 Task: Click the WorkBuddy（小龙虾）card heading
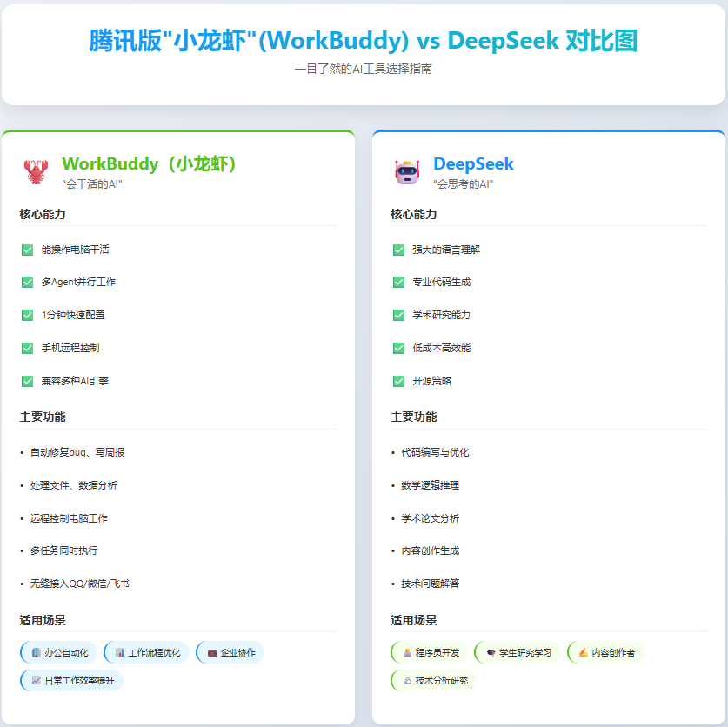149,163
